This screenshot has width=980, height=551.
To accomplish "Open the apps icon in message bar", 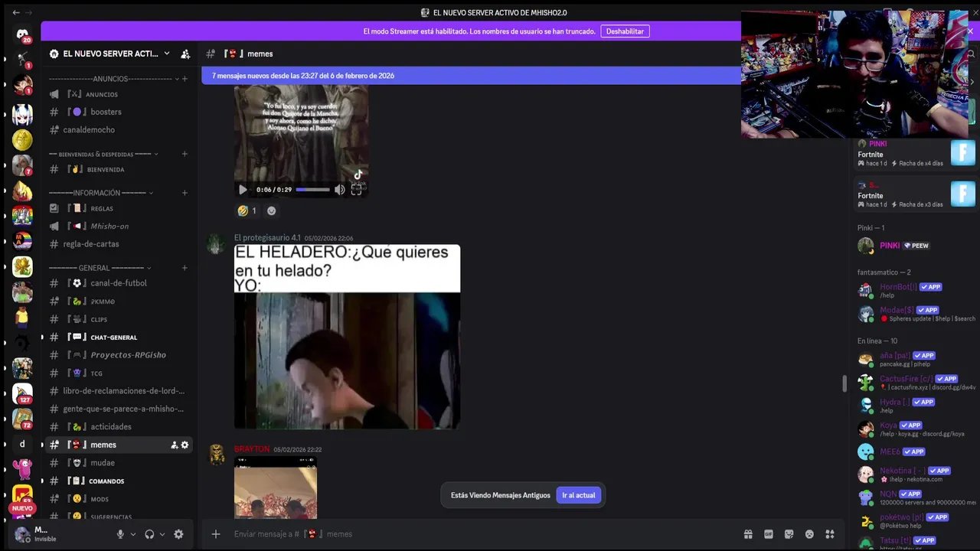I will click(x=829, y=534).
